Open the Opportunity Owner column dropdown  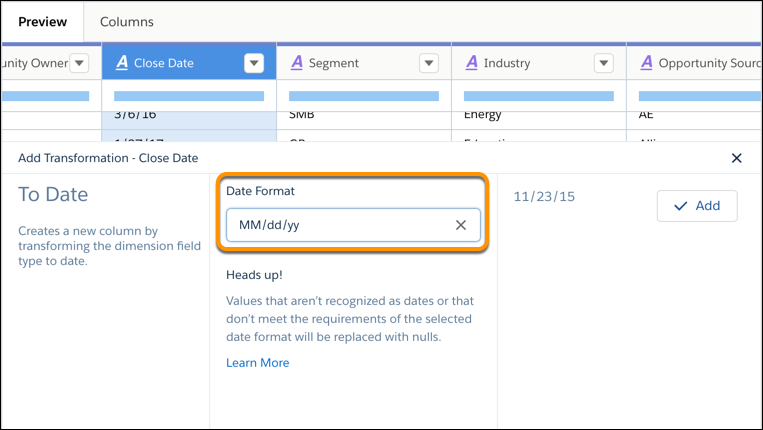coord(79,63)
